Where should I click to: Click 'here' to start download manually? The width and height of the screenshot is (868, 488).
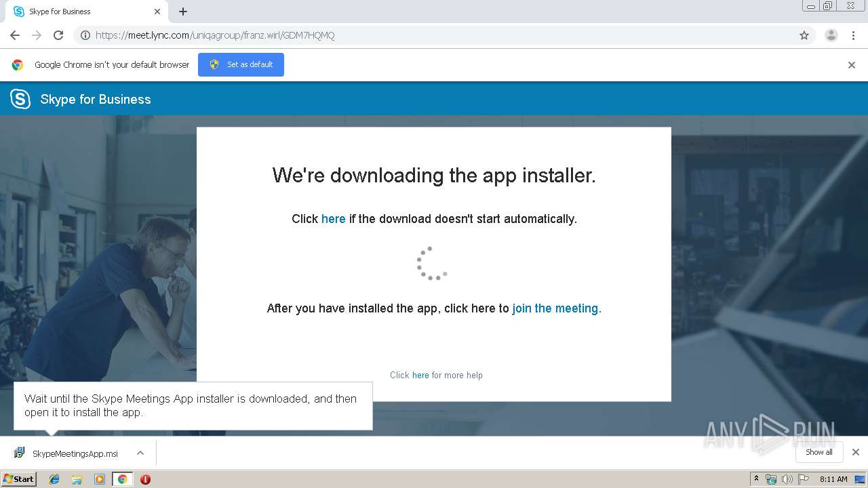(x=334, y=219)
